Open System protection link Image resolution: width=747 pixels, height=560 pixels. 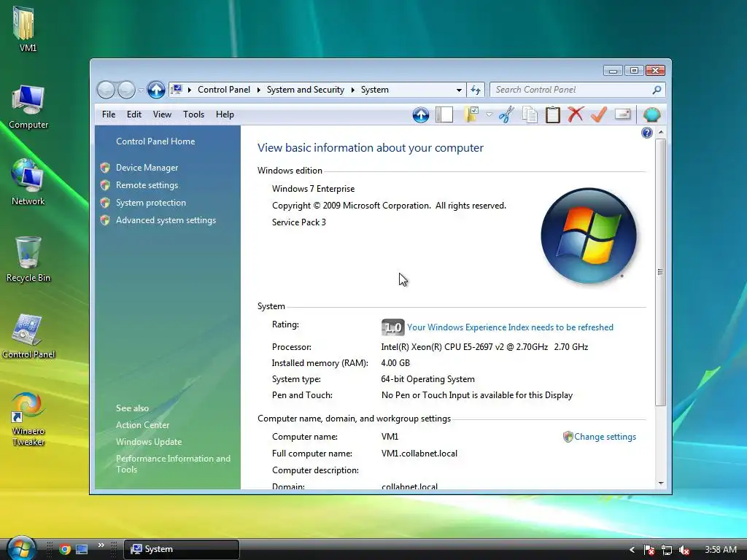(x=150, y=203)
